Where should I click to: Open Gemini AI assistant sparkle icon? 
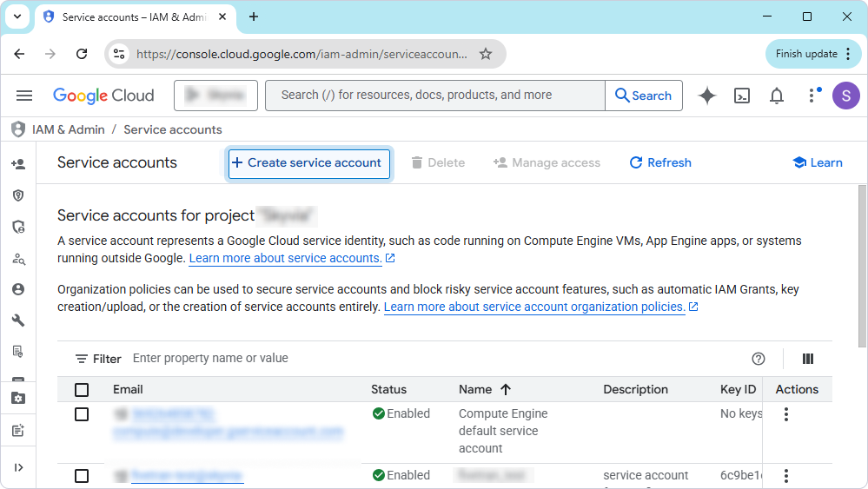coord(707,96)
